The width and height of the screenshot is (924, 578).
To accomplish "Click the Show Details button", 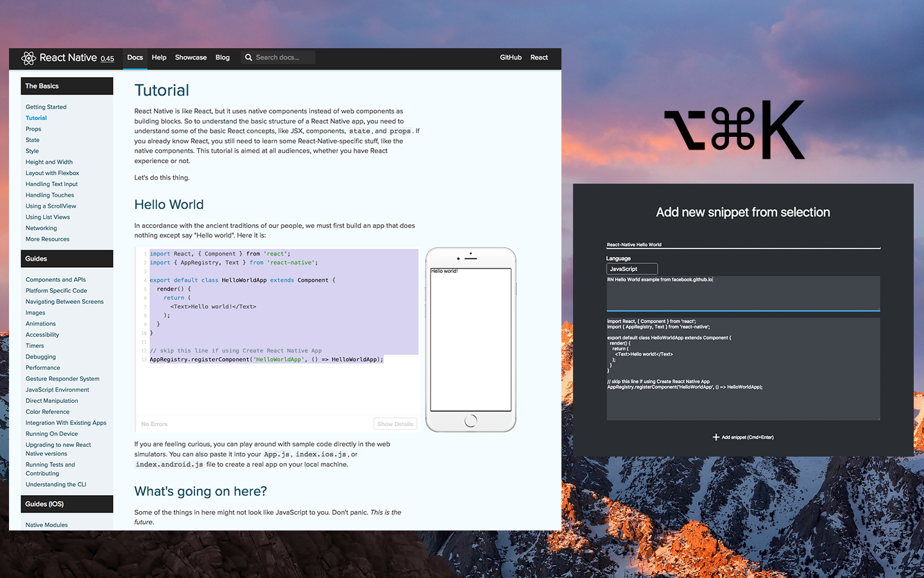I will click(395, 424).
